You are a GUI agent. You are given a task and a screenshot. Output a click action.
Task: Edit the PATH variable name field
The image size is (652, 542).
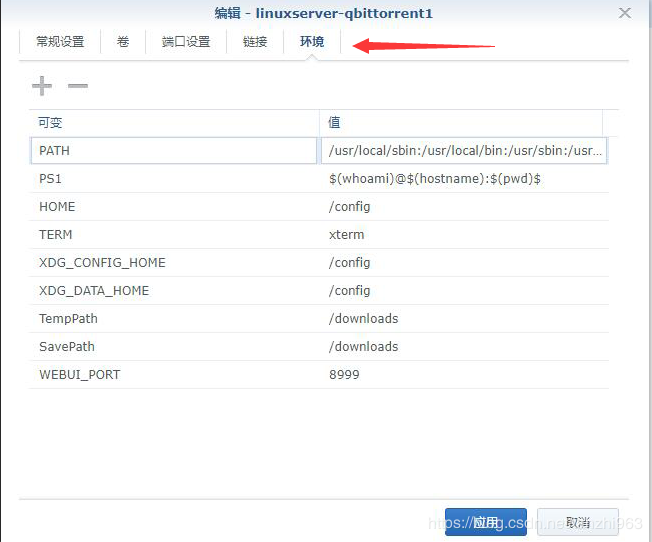point(174,150)
